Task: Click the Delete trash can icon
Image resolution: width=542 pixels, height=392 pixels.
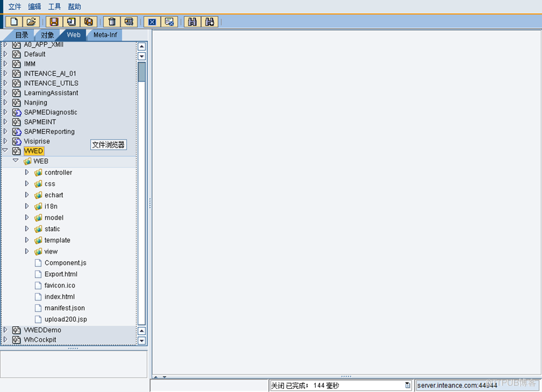Action: click(112, 22)
